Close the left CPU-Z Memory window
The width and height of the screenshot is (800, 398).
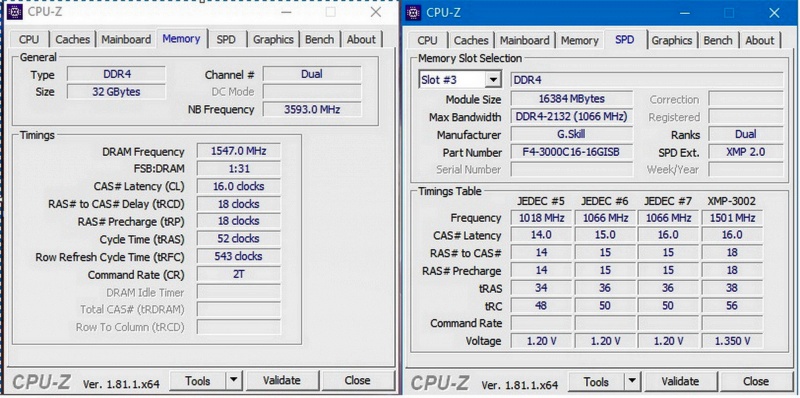pos(376,12)
